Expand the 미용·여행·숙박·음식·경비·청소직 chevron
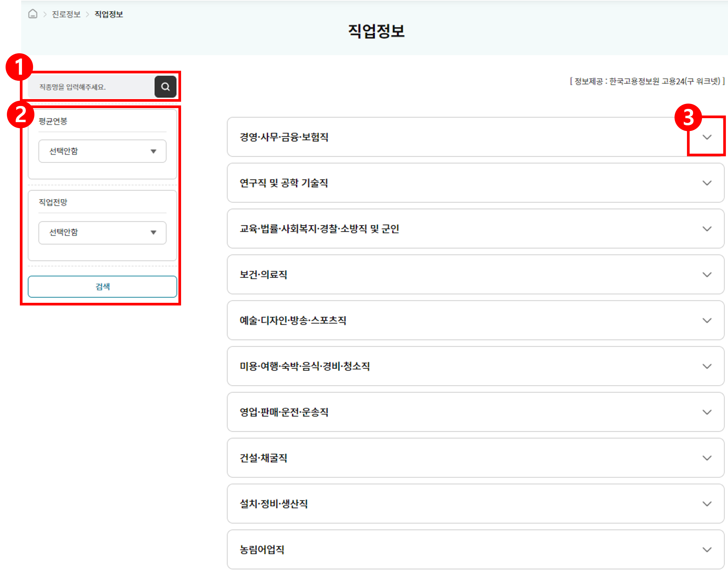Screen dimensions: 728x572 [707, 366]
